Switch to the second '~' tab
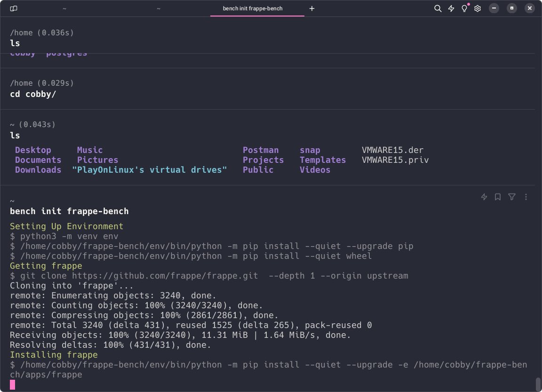This screenshot has height=392, width=542. 158,8
